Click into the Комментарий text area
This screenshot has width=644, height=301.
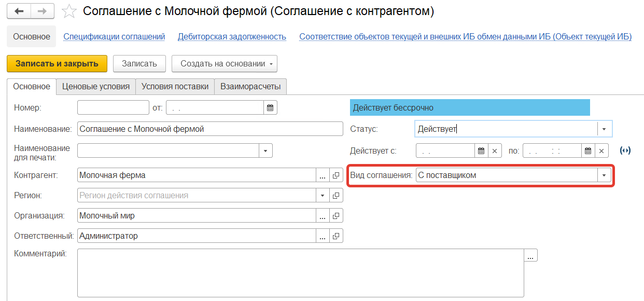[x=300, y=272]
